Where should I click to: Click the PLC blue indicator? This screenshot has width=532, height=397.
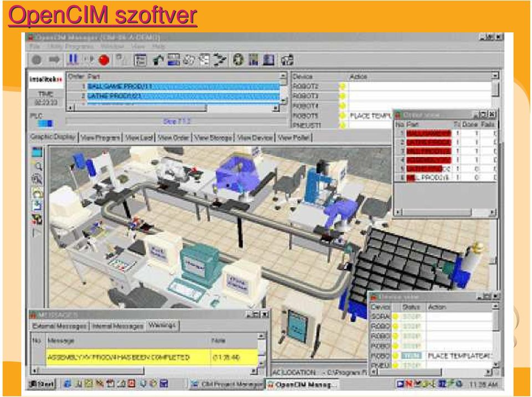45,124
